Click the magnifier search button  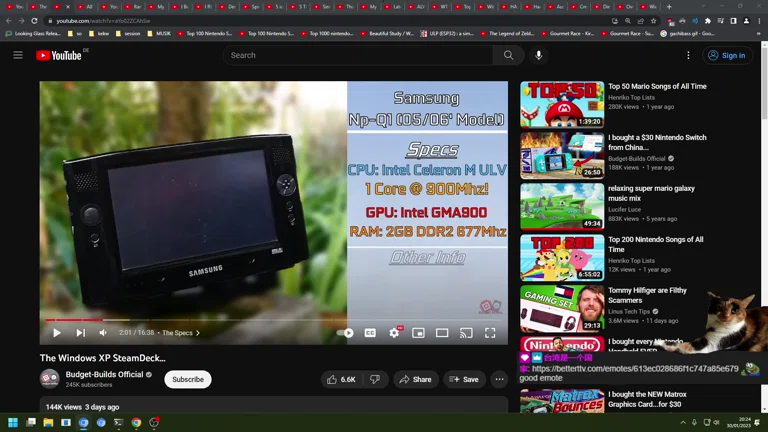[x=508, y=55]
